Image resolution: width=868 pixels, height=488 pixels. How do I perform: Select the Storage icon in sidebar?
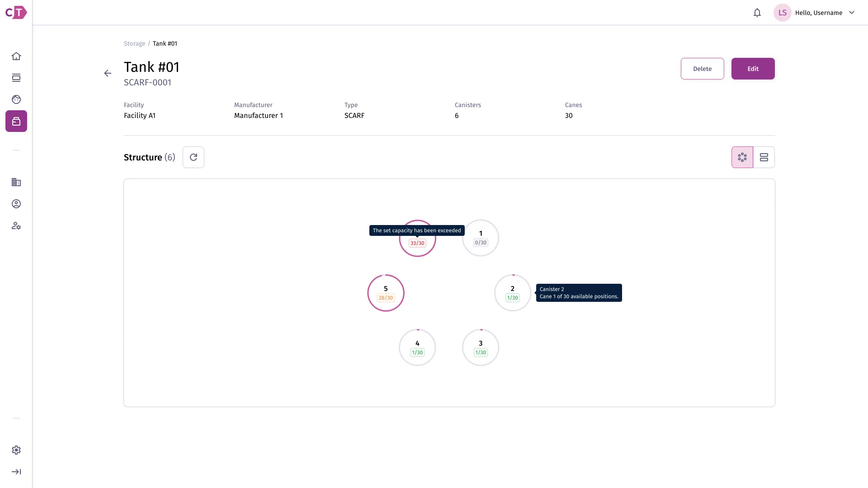click(16, 121)
